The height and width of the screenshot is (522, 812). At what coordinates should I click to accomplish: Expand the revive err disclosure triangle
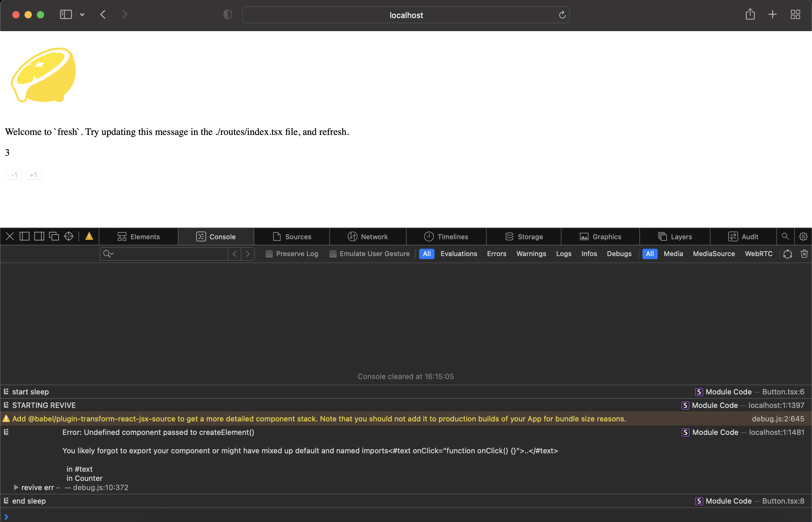click(16, 487)
